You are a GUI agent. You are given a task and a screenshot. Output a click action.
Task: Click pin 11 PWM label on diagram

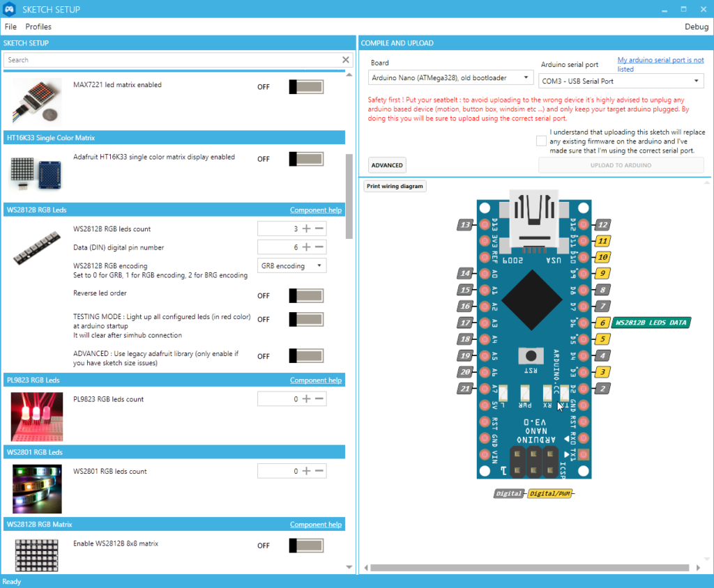pyautogui.click(x=602, y=241)
